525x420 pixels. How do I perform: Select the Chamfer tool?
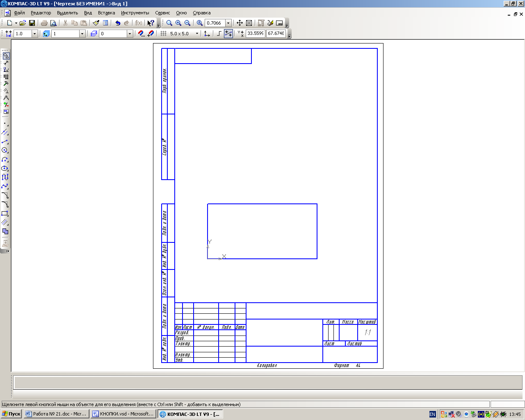pyautogui.click(x=5, y=195)
